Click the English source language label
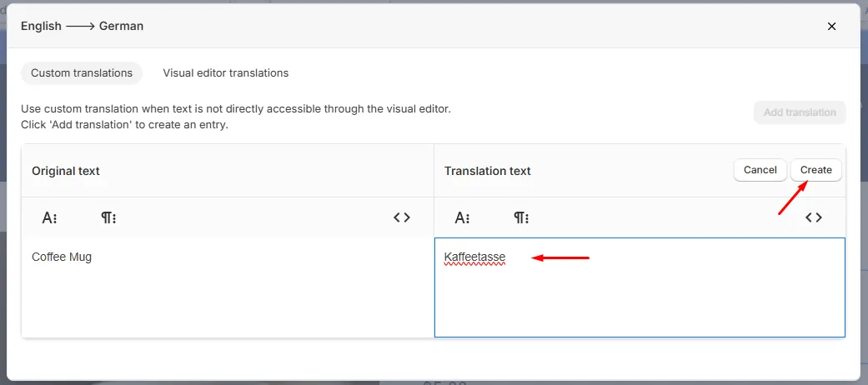This screenshot has width=868, height=385. [41, 26]
